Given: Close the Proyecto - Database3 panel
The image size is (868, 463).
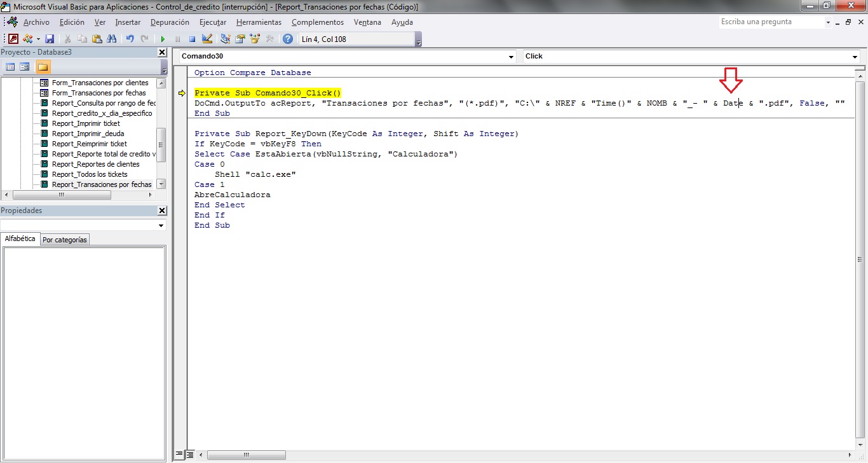Looking at the screenshot, I should (161, 52).
